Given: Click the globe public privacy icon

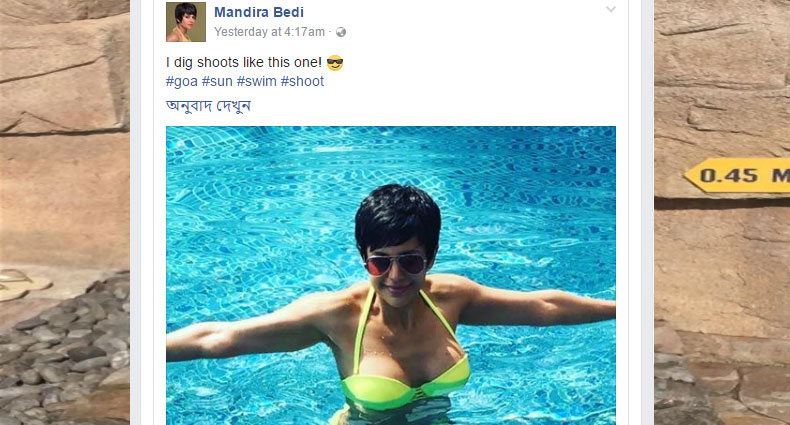Looking at the screenshot, I should pyautogui.click(x=341, y=32).
